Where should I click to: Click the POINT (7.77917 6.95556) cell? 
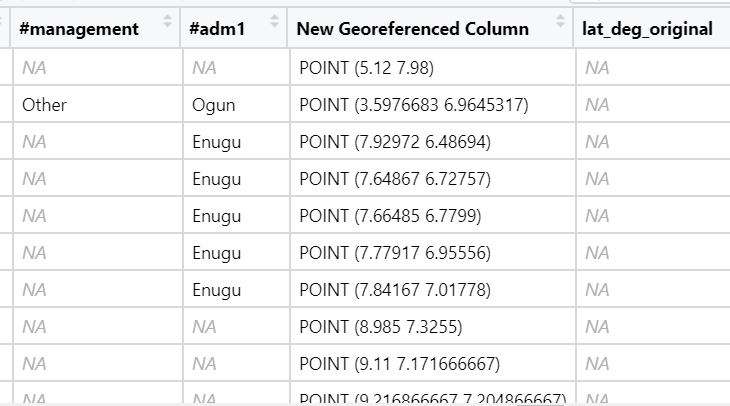[x=394, y=253]
